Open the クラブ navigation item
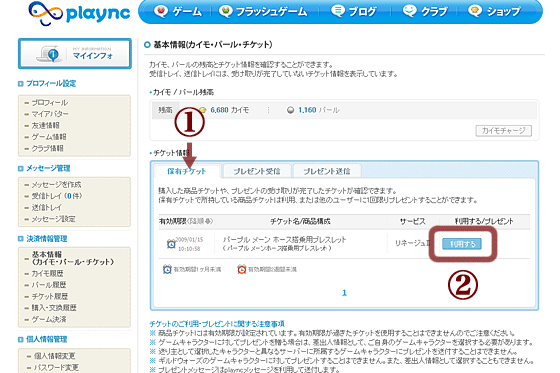The height and width of the screenshot is (373, 560). point(425,11)
